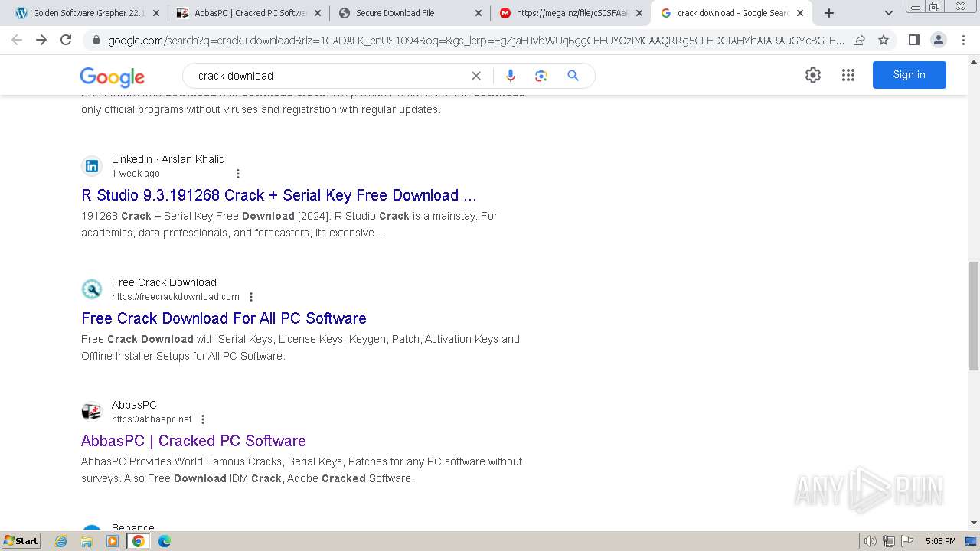Click the abbaspc.net URL
Viewport: 980px width, 551px height.
click(152, 419)
